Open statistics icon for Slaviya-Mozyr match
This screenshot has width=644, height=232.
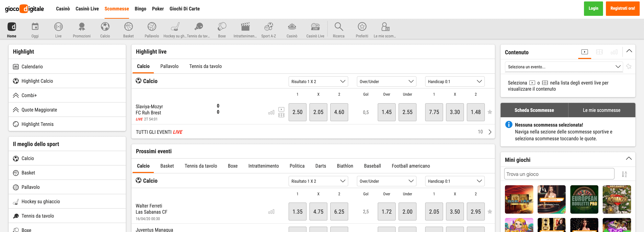pyautogui.click(x=271, y=112)
